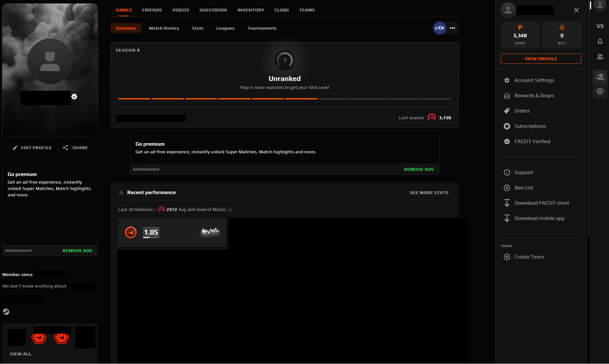609x364 pixels.
Task: Click the first red hexagon badge
Action: coord(39,338)
